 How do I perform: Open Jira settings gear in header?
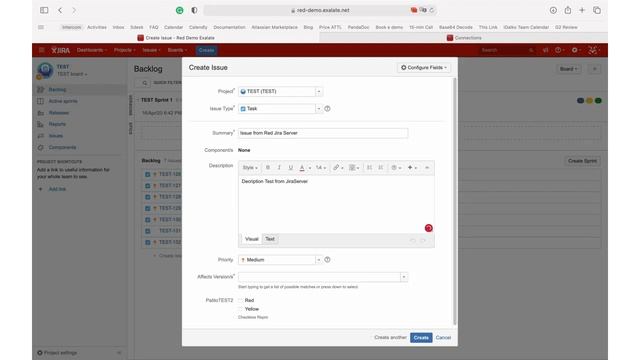point(575,50)
